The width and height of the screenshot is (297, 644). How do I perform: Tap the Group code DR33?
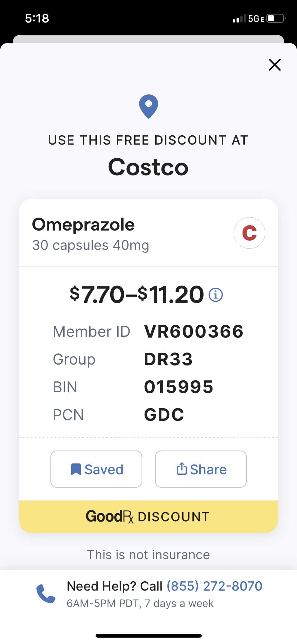pos(168,359)
